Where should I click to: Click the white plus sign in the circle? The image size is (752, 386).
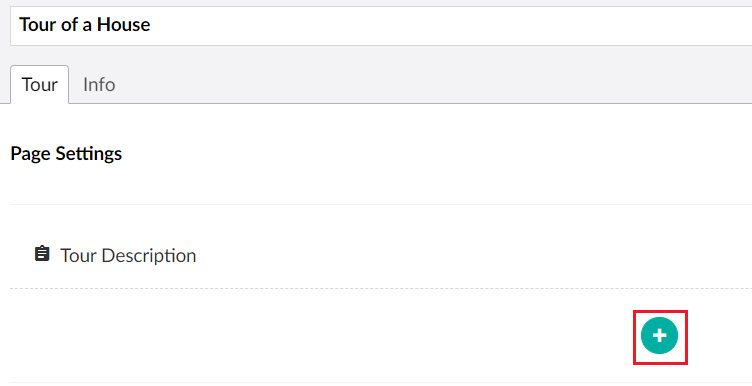659,336
